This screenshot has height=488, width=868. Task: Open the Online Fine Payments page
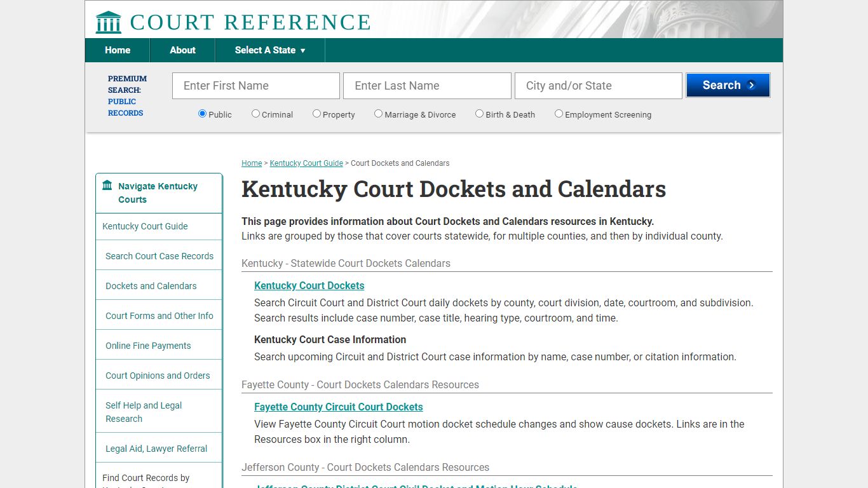point(148,345)
